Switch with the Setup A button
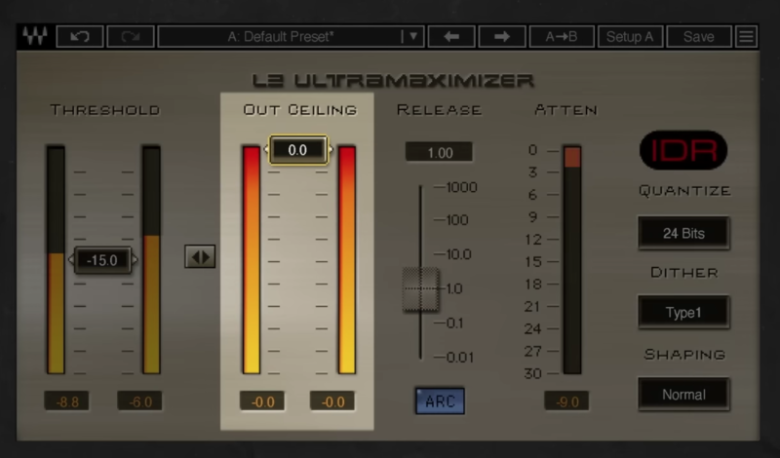Image resolution: width=780 pixels, height=458 pixels. (630, 37)
